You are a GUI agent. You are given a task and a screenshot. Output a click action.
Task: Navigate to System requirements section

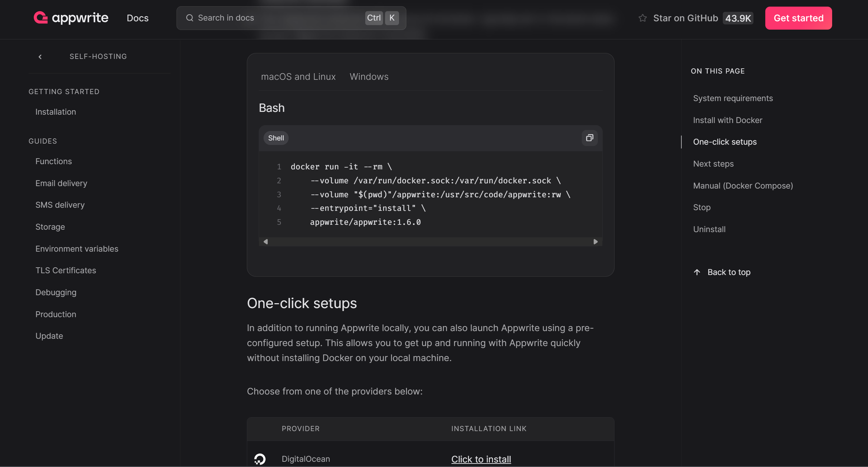(x=733, y=98)
